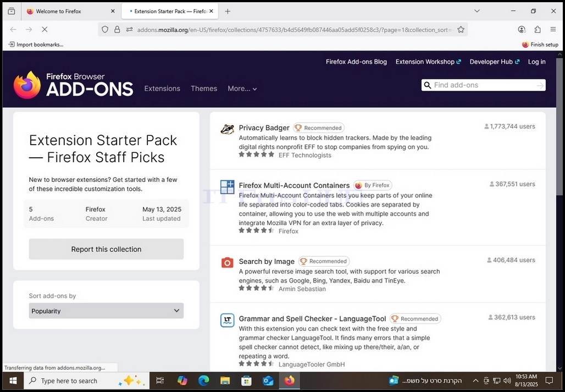List all tabs dropdown arrow

[477, 11]
